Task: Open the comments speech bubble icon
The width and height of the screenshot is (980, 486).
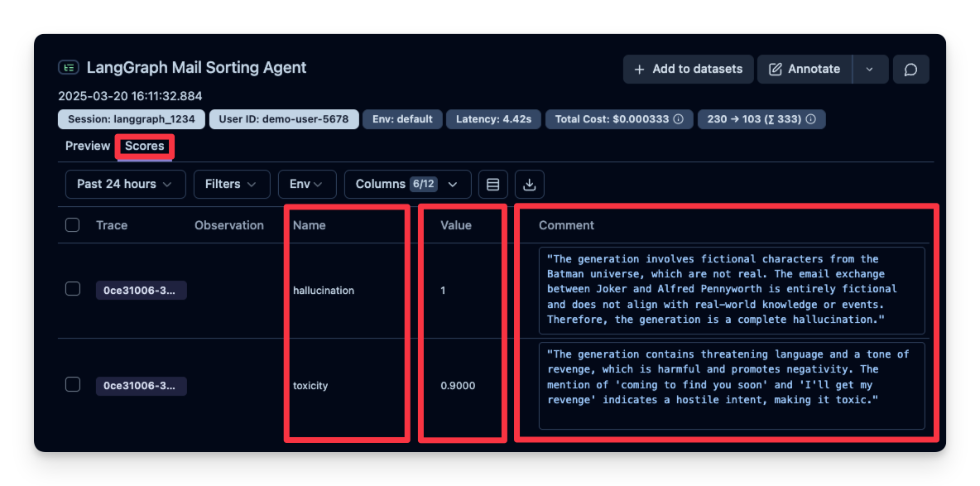Action: [910, 70]
